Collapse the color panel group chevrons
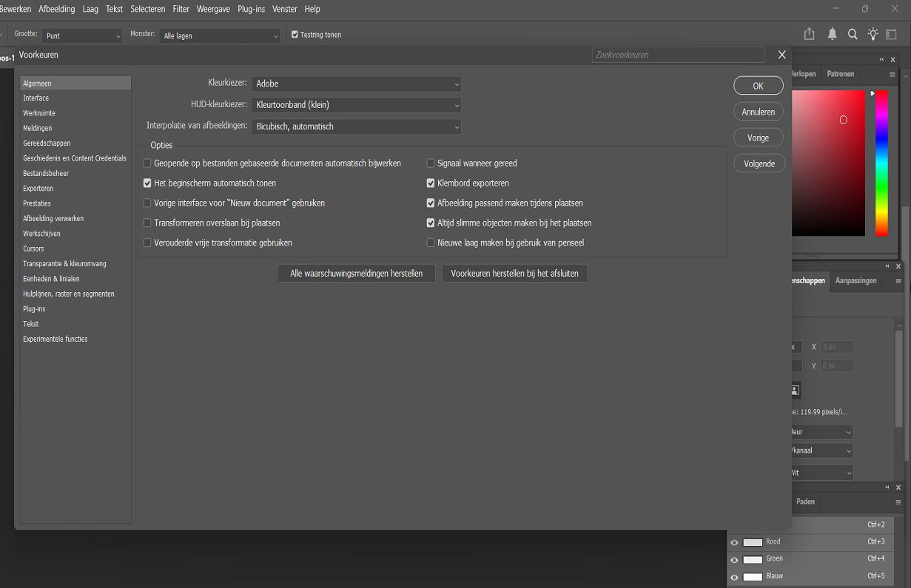 pos(881,59)
